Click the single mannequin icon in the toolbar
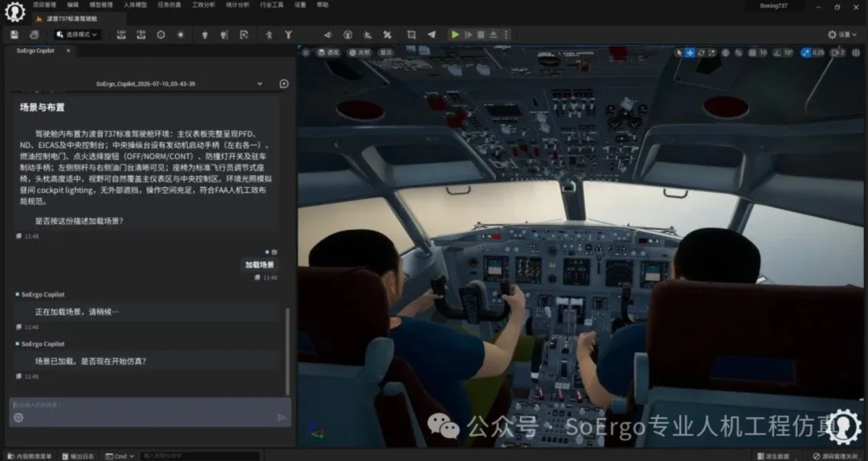The image size is (868, 461). tap(205, 35)
